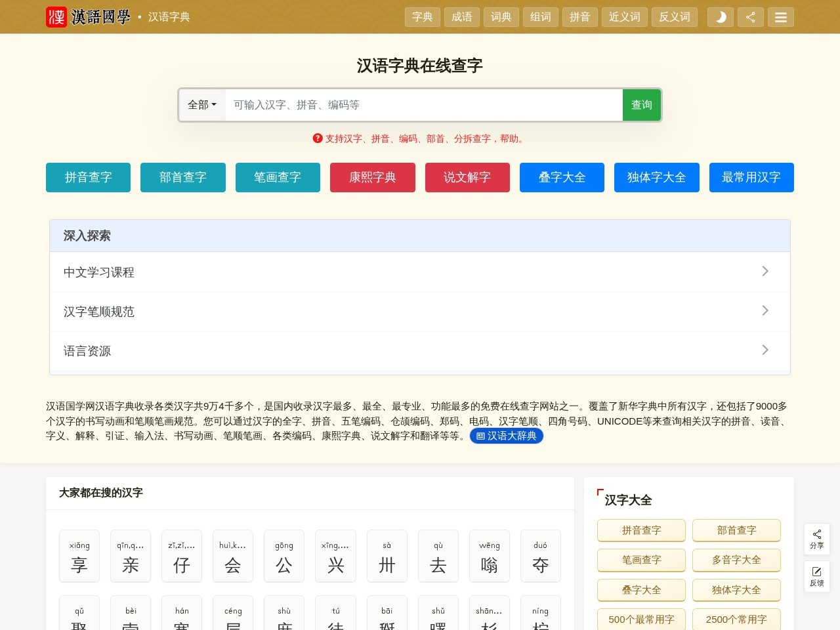Open 近义词 nav item
Image resolution: width=840 pixels, height=630 pixels.
(625, 17)
